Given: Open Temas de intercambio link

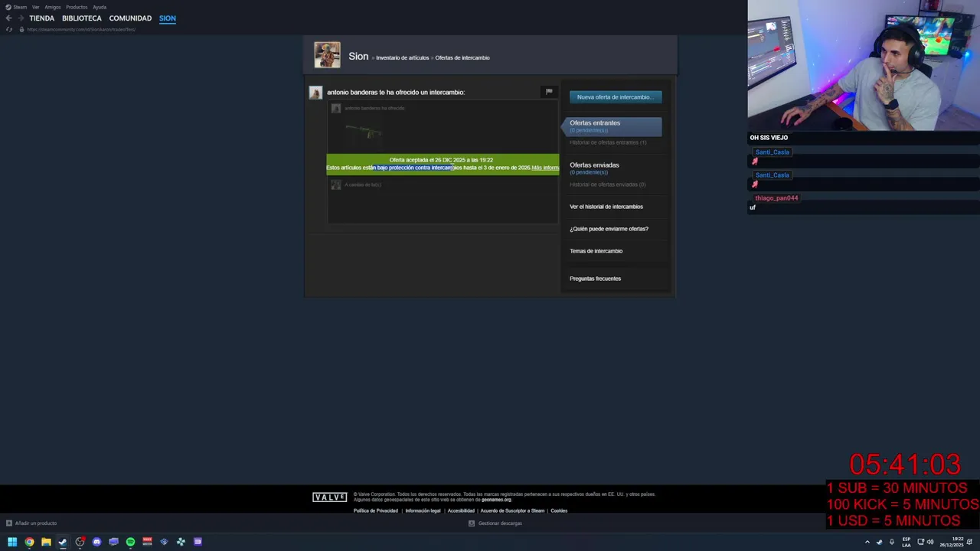Looking at the screenshot, I should coord(596,251).
